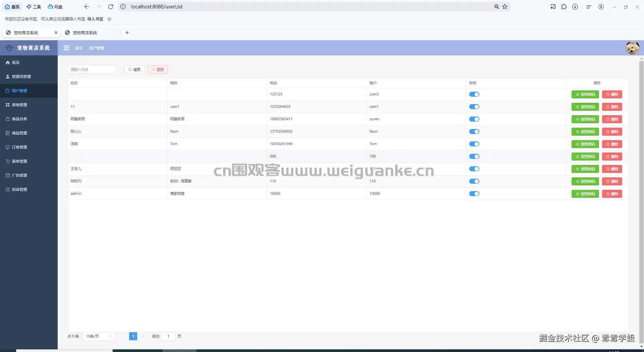
Task: Toggle 停用 switch for Tom
Action: [x=474, y=144]
